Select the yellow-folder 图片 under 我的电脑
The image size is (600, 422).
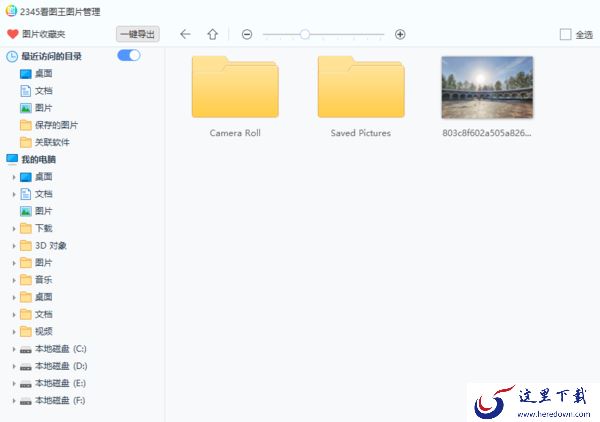[x=36, y=263]
